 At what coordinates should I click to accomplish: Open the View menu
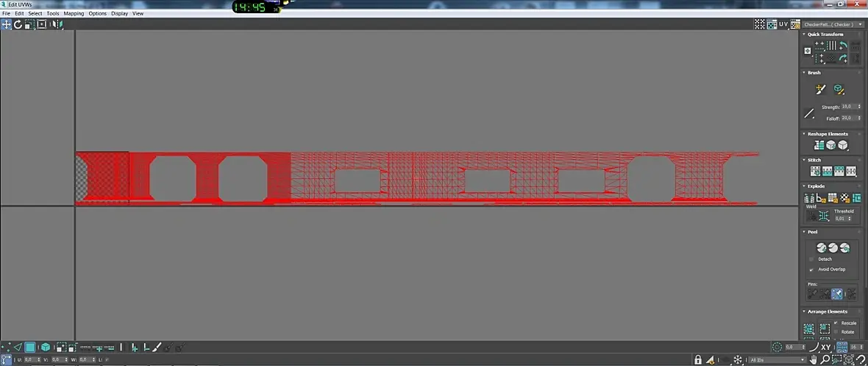click(138, 13)
